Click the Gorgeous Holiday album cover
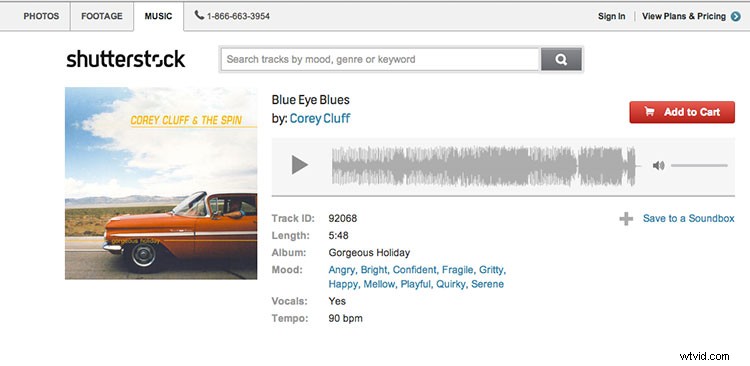This screenshot has width=750, height=366. point(161,183)
